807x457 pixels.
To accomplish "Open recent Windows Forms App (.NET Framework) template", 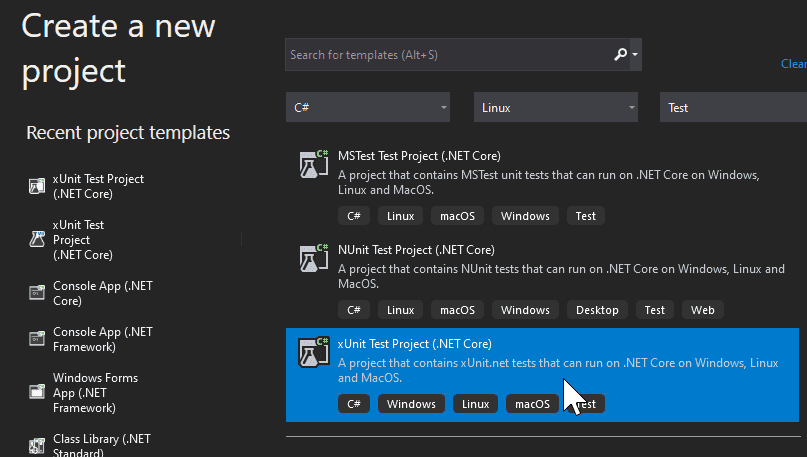I will tap(95, 392).
